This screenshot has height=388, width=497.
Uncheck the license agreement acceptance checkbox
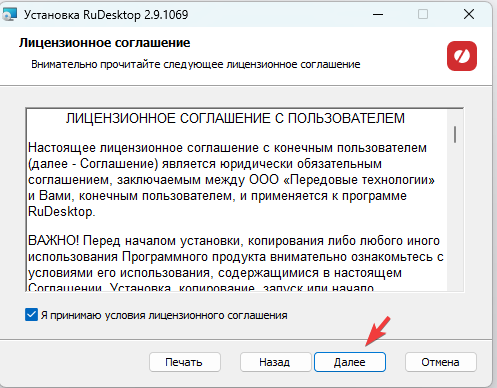tap(31, 315)
